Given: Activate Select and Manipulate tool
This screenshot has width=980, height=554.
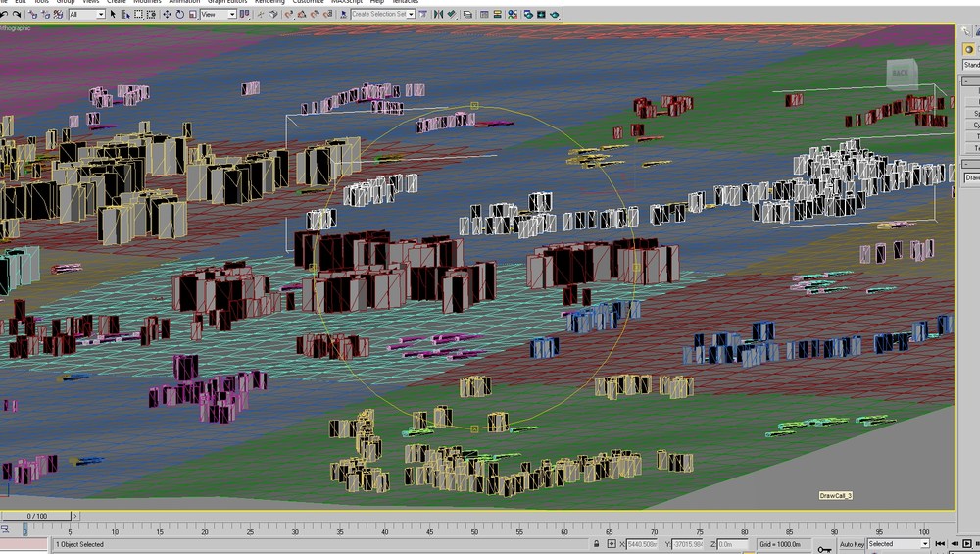Looking at the screenshot, I should click(x=260, y=14).
